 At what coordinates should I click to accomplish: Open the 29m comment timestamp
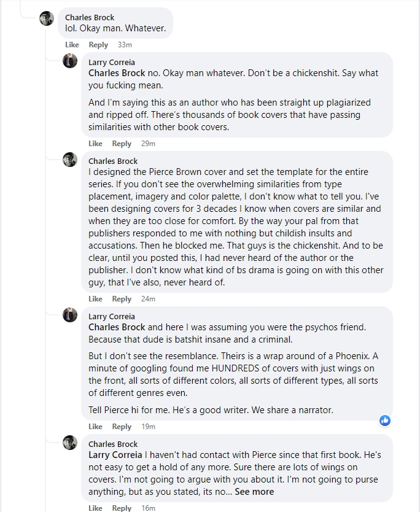148,144
